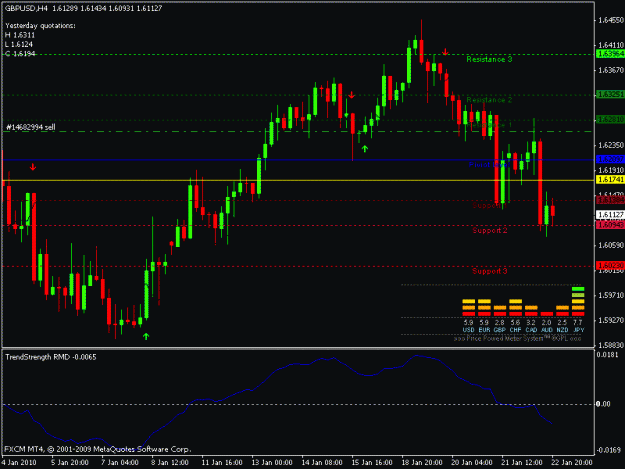Click the red down arrow near 4 Jan

33,167
